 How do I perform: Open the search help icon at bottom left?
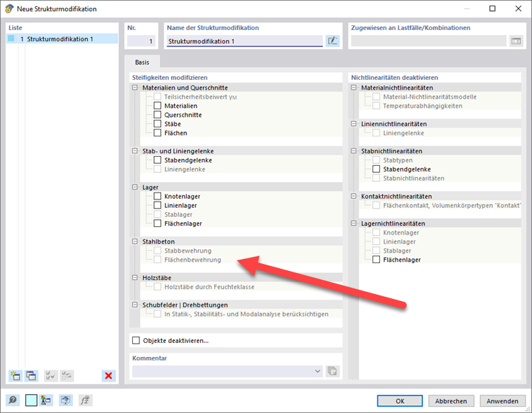coord(13,401)
